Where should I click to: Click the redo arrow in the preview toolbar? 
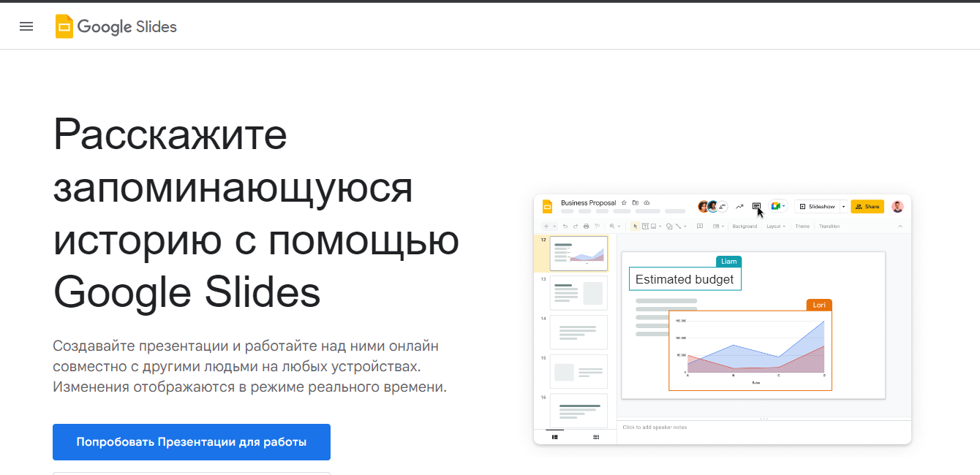[x=576, y=227]
